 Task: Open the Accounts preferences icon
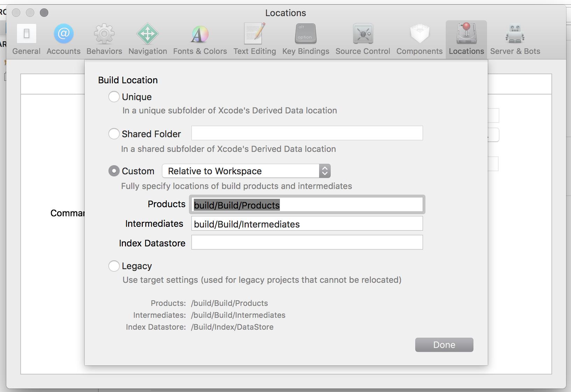coord(64,34)
